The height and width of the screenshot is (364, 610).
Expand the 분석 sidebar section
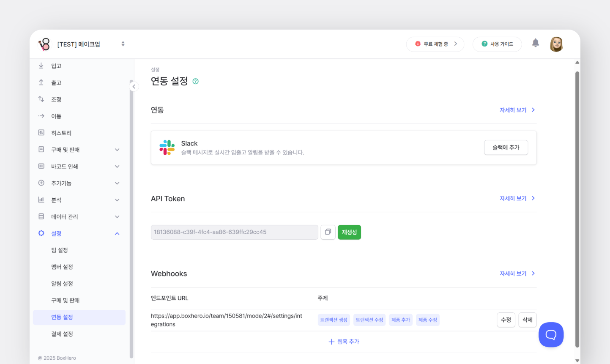pyautogui.click(x=117, y=200)
